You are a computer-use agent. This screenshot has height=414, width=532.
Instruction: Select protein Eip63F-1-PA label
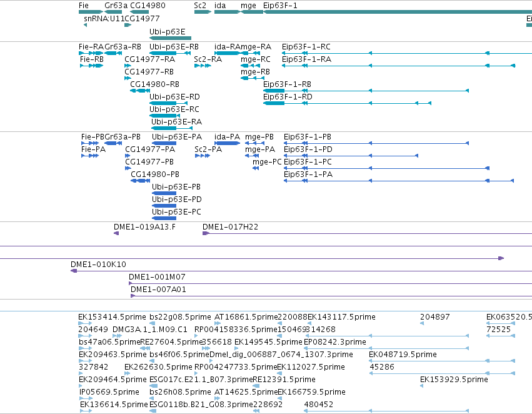(x=308, y=174)
